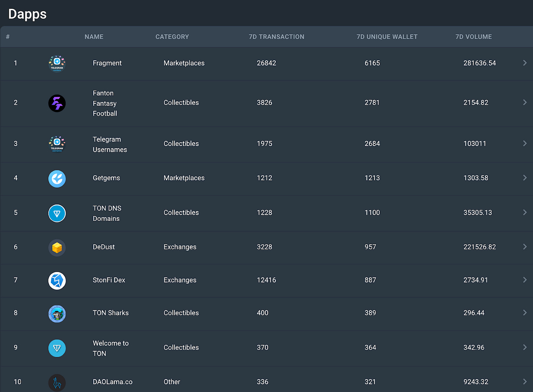Sort by the 7D UNIQUE WALLET column header
The image size is (533, 392).
(x=387, y=37)
